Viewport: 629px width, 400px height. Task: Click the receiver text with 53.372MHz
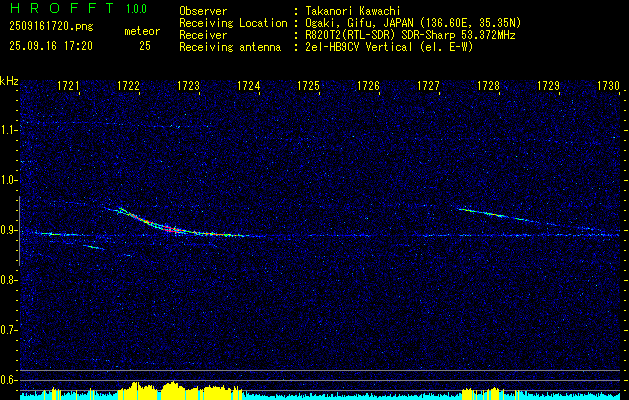(410, 35)
